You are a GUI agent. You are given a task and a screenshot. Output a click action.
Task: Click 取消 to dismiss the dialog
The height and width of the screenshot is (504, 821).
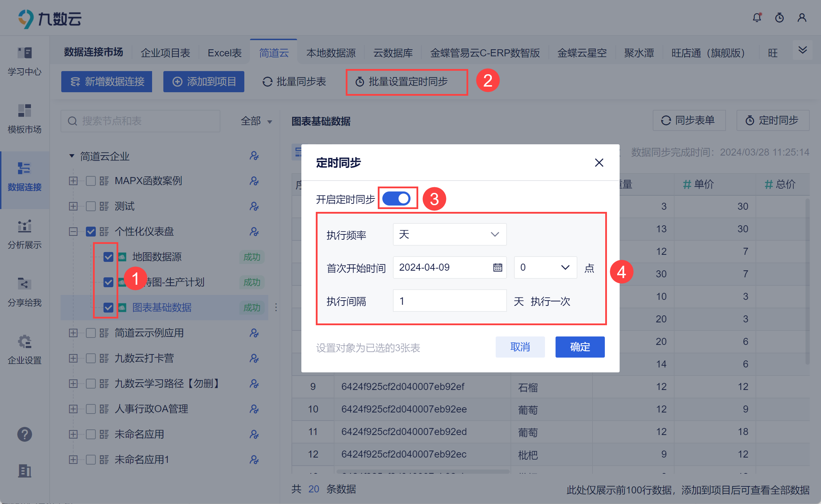520,347
